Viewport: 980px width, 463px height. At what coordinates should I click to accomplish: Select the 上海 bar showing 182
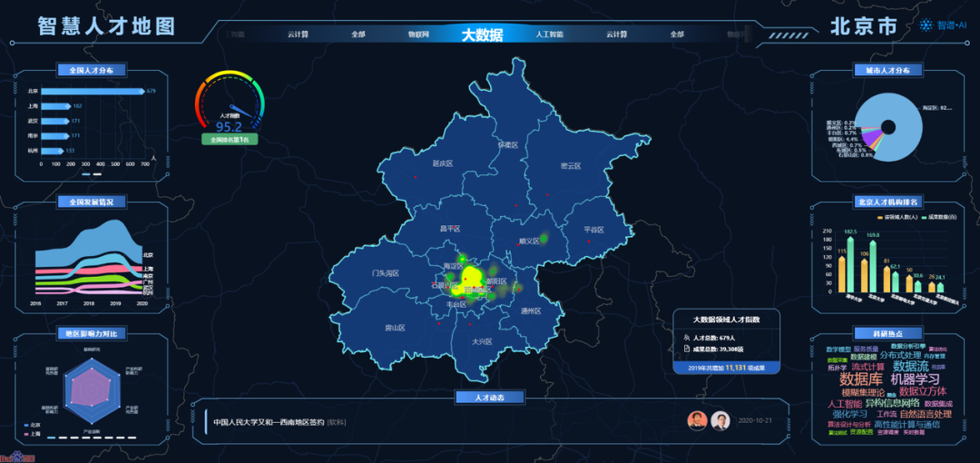(55, 106)
